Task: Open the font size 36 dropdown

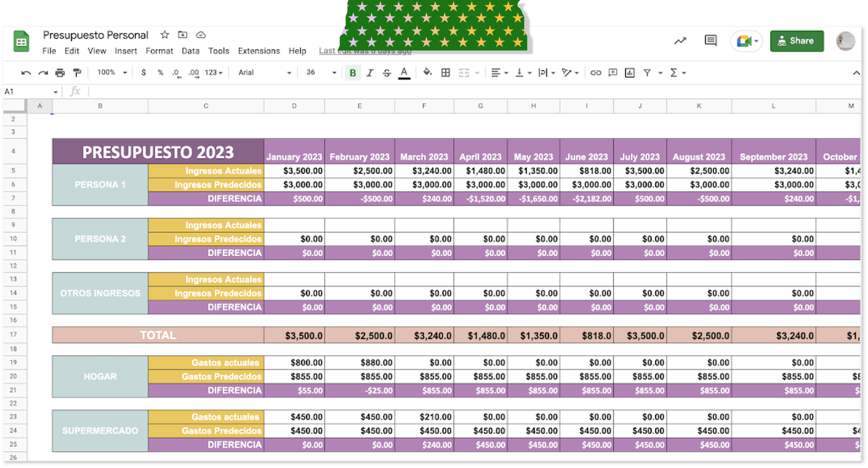Action: [x=321, y=73]
